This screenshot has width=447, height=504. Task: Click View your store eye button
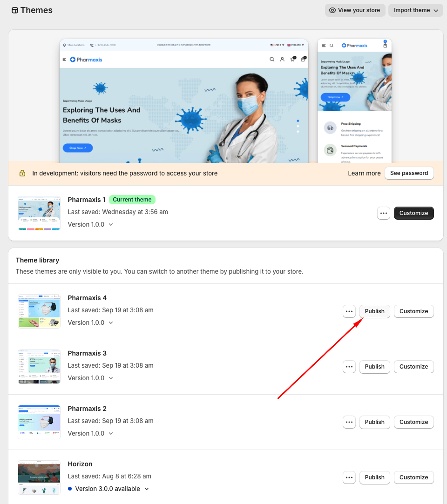(x=355, y=10)
